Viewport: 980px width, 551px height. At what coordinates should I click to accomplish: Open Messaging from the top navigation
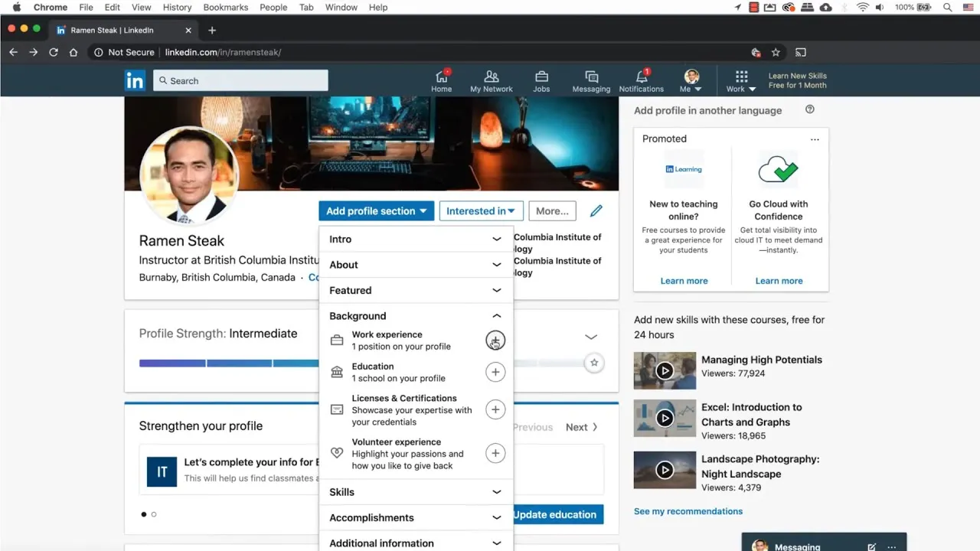coord(591,81)
